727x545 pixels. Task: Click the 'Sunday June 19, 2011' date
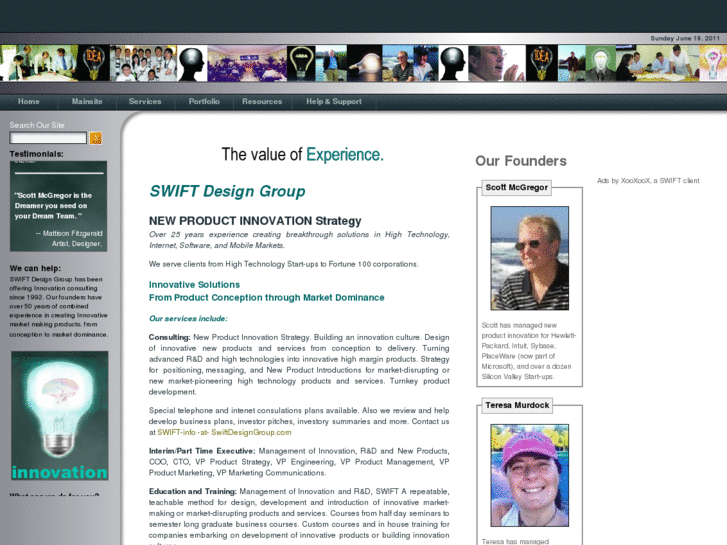click(x=685, y=38)
